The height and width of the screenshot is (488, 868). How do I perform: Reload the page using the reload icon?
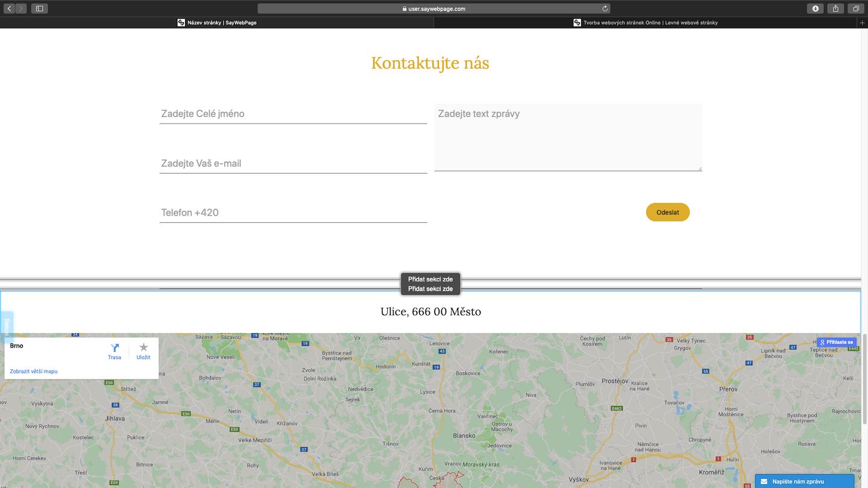pyautogui.click(x=605, y=8)
